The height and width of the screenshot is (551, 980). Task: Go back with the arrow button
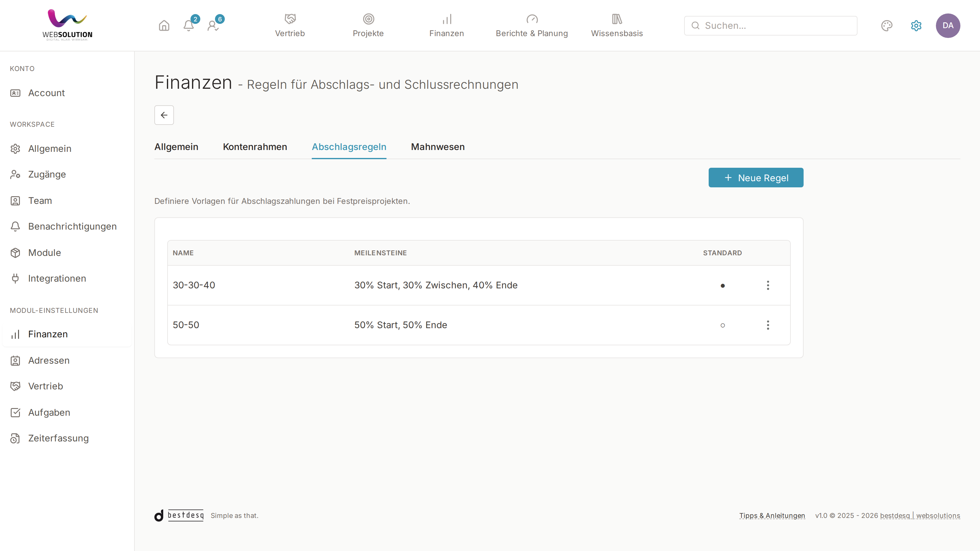click(x=164, y=115)
